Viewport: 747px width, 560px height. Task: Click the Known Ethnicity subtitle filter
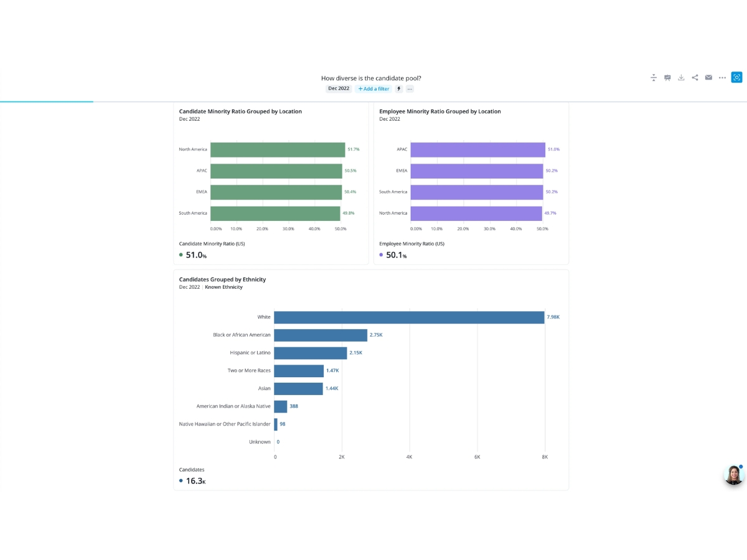pos(224,287)
